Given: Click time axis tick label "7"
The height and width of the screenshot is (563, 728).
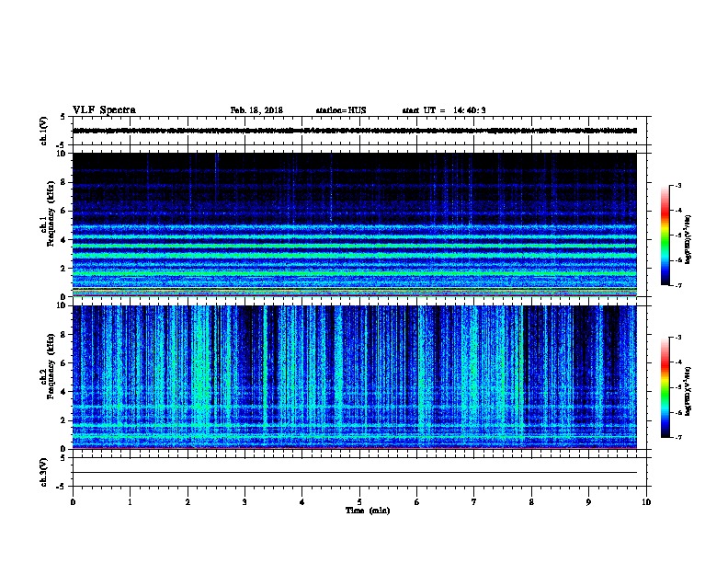Looking at the screenshot, I should (474, 502).
